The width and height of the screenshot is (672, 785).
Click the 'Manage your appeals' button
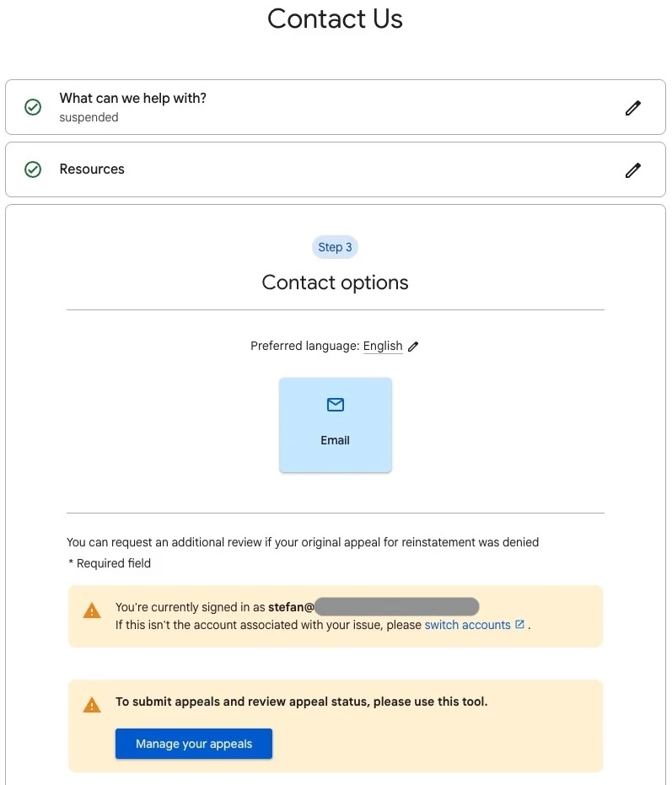[x=194, y=744]
